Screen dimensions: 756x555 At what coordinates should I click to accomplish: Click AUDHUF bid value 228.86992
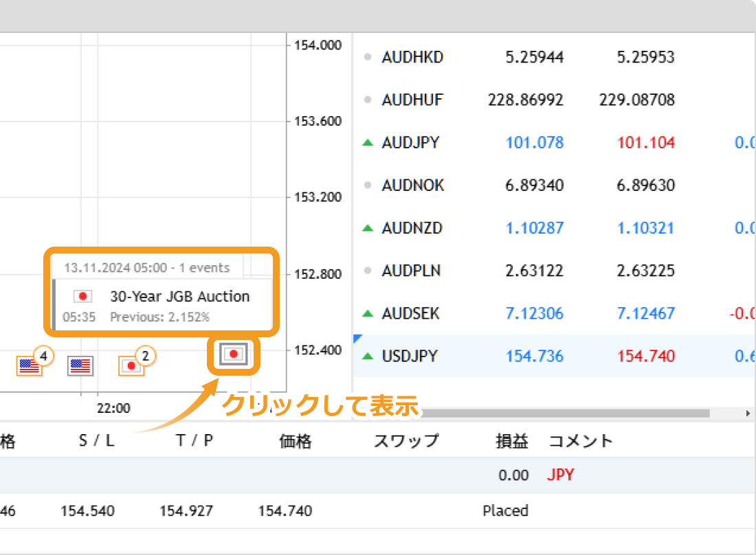pyautogui.click(x=526, y=100)
